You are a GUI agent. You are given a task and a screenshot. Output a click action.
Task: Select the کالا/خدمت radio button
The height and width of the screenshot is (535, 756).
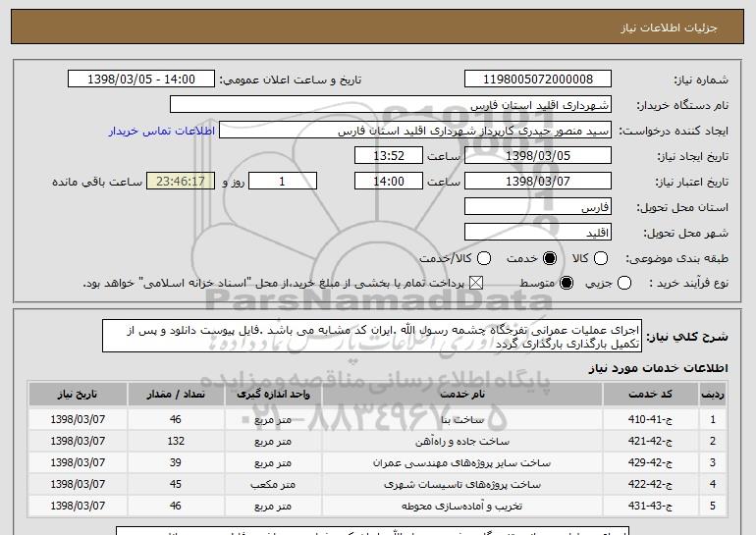(484, 258)
